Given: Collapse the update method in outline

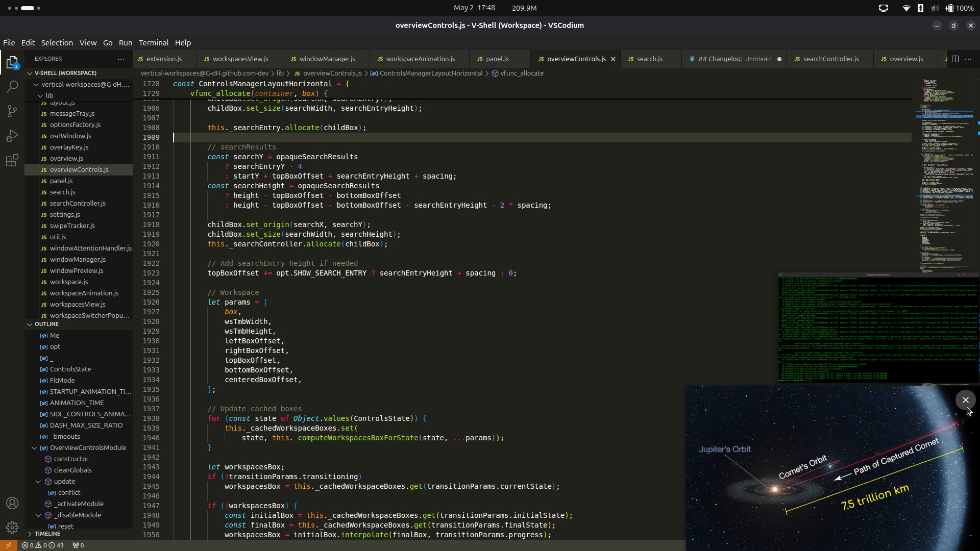Looking at the screenshot, I should click(x=38, y=482).
